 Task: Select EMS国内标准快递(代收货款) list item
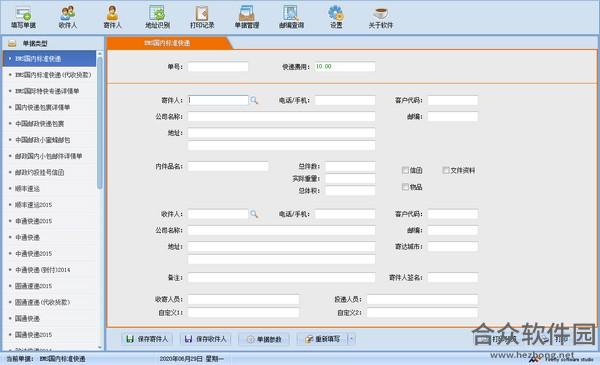pos(49,75)
